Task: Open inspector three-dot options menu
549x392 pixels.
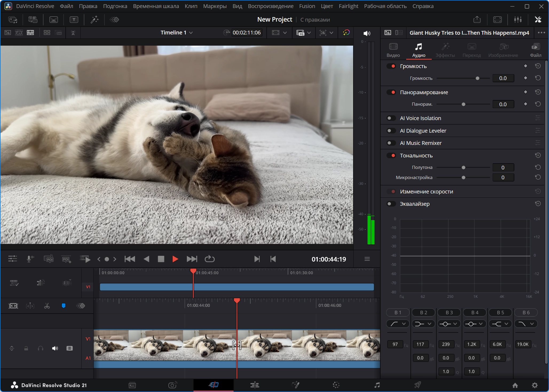Action: (541, 33)
